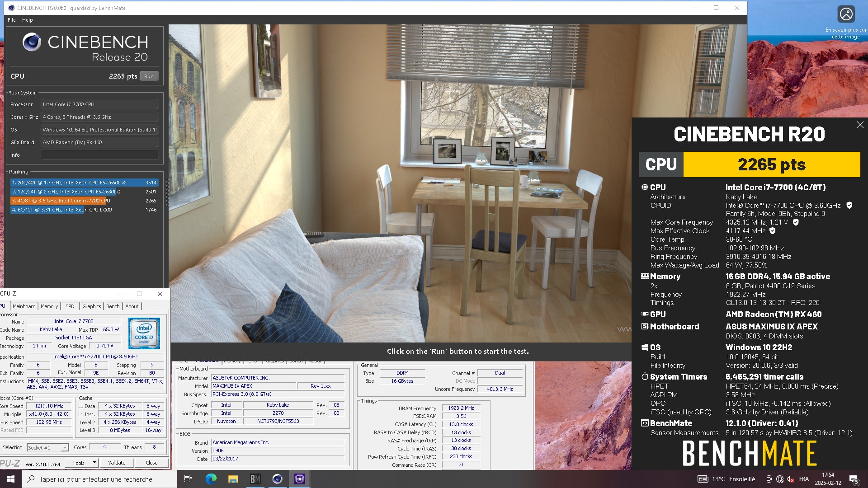Switch to the Graphics tab in CPU-Z
Image resolution: width=868 pixels, height=488 pixels.
[92, 306]
